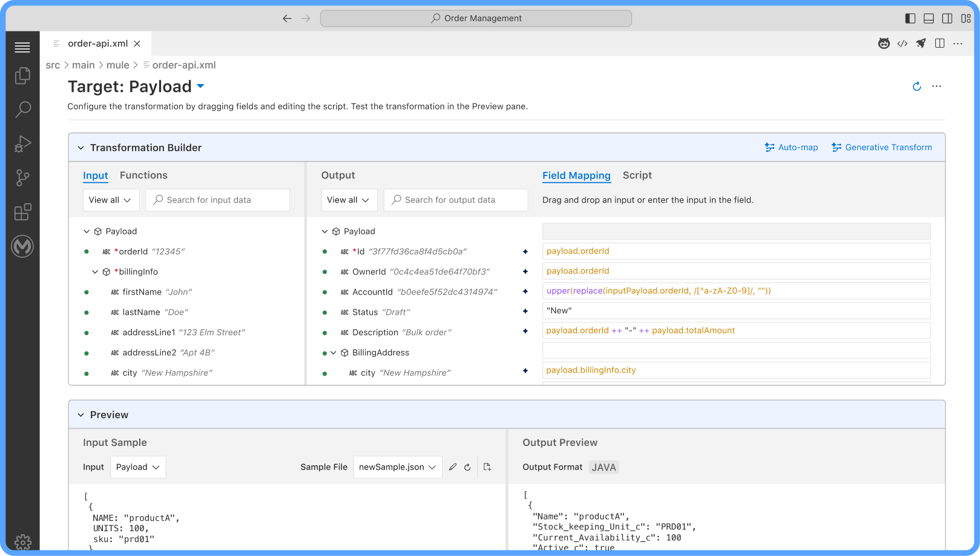
Task: Collapse the Transformation Builder section
Action: tap(81, 148)
